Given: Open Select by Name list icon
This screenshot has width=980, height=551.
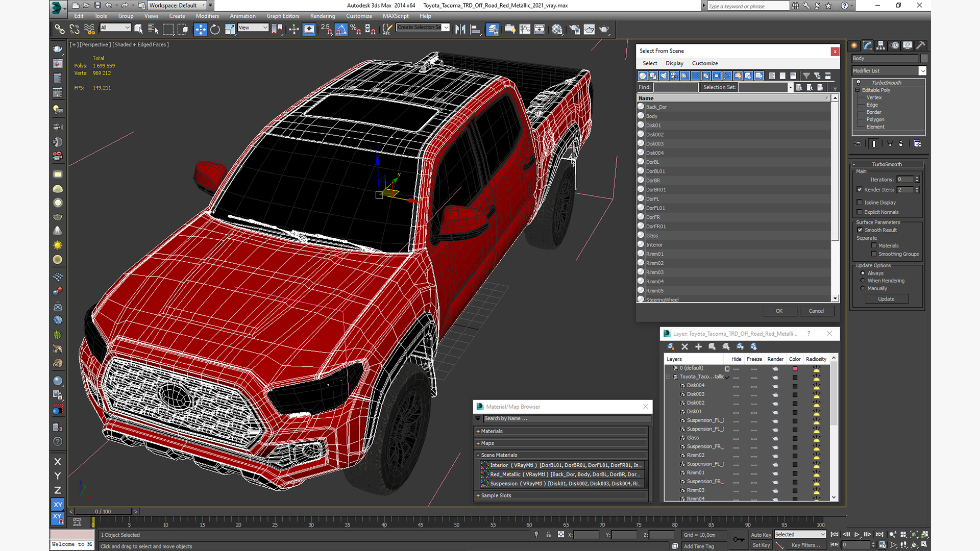Looking at the screenshot, I should [x=153, y=30].
